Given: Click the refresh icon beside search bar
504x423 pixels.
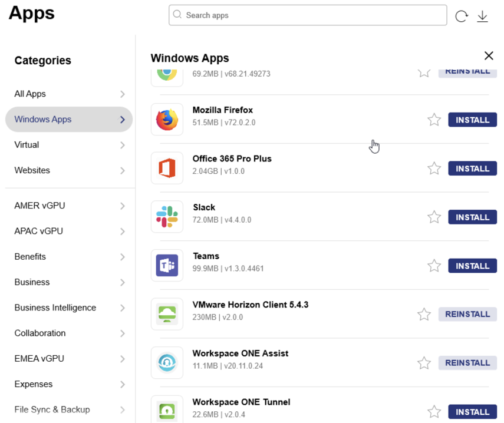Looking at the screenshot, I should (x=461, y=16).
